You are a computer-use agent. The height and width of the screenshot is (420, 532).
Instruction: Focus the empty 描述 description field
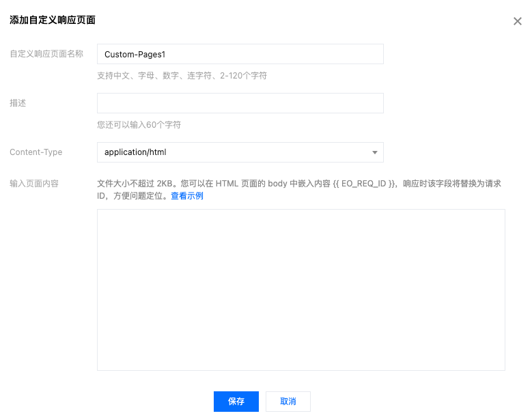(240, 103)
